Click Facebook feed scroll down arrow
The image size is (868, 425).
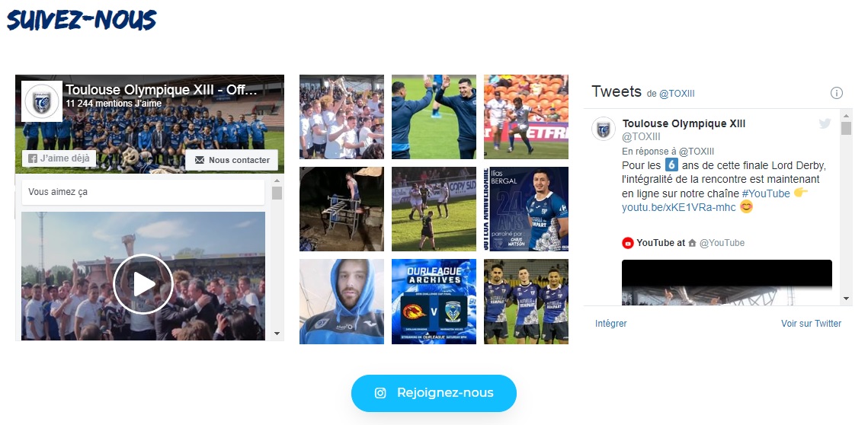[277, 334]
